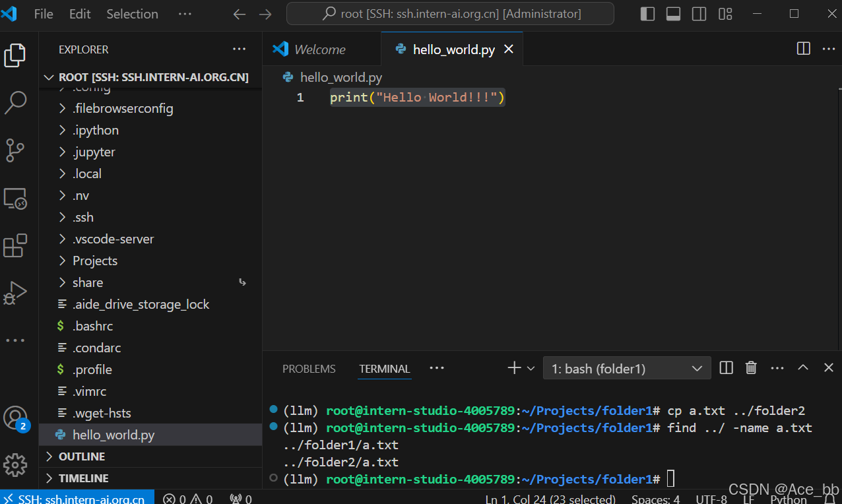Select the TERMINAL panel tab

coord(385,369)
